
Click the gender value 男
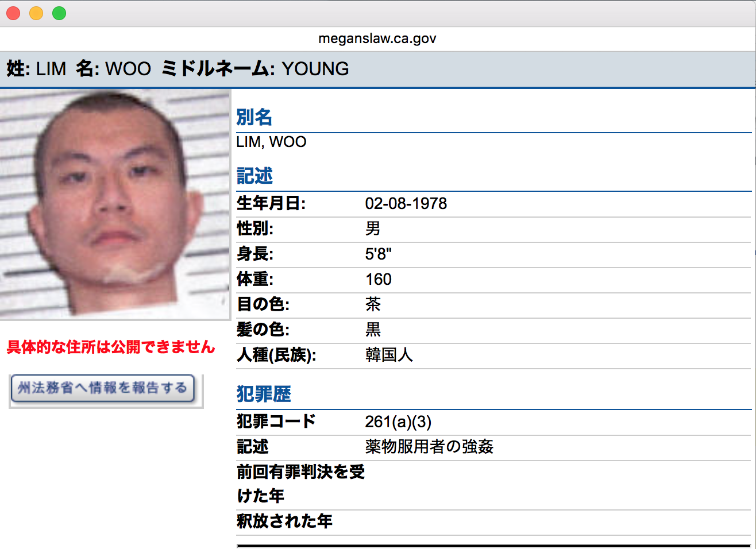pyautogui.click(x=373, y=229)
